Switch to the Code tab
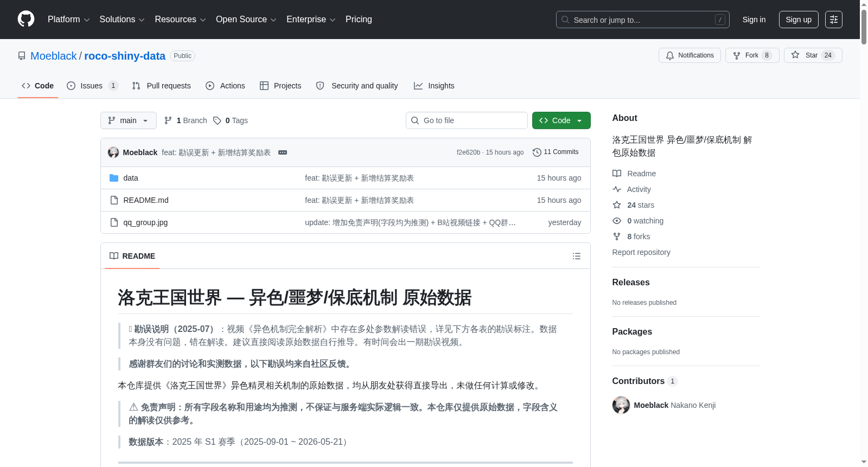Viewport: 868px width, 467px height. pyautogui.click(x=38, y=86)
